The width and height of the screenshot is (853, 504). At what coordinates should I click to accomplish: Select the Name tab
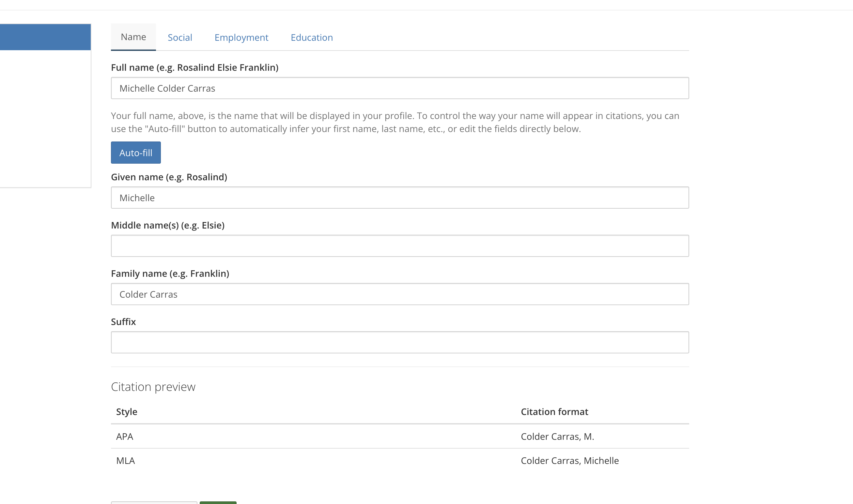[133, 37]
